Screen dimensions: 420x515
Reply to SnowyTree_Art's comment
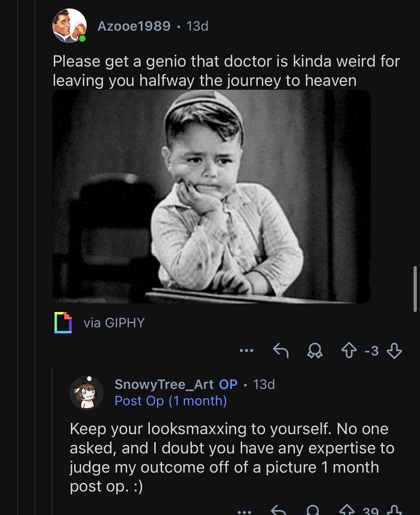[279, 511]
